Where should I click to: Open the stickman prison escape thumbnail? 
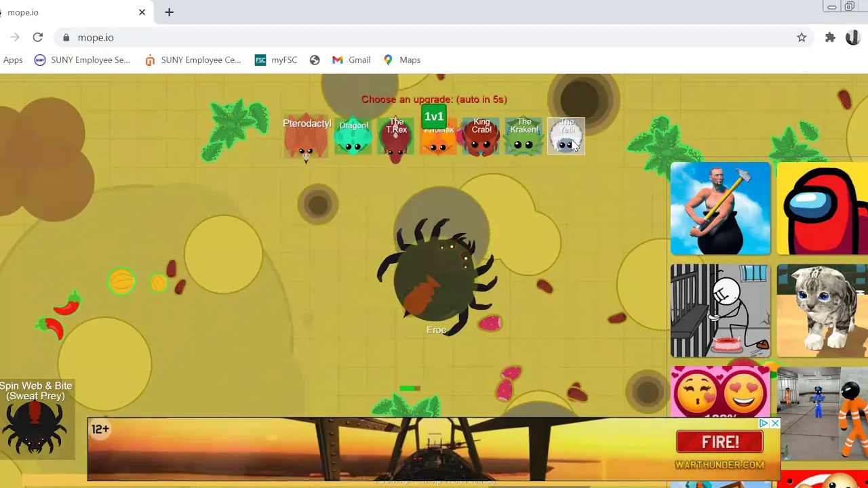[x=721, y=310]
